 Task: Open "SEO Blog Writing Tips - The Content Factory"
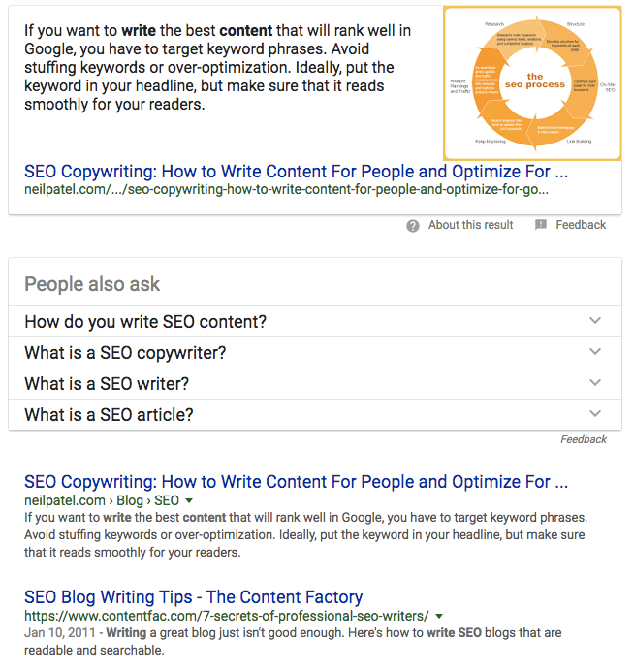(194, 597)
